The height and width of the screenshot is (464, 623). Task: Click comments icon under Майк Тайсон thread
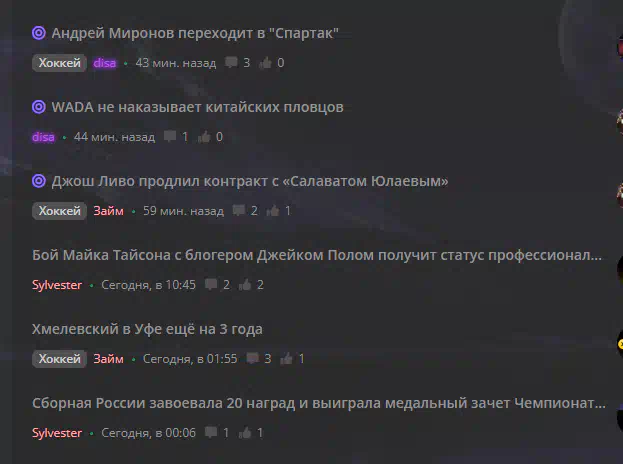point(211,284)
